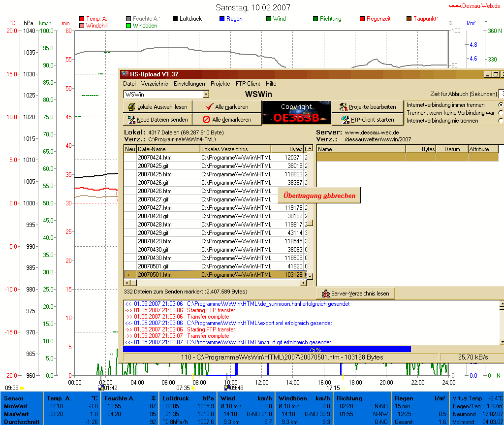This screenshot has height=425, width=504.
Task: Click the Neue Dateien senden icon
Action: (x=131, y=120)
